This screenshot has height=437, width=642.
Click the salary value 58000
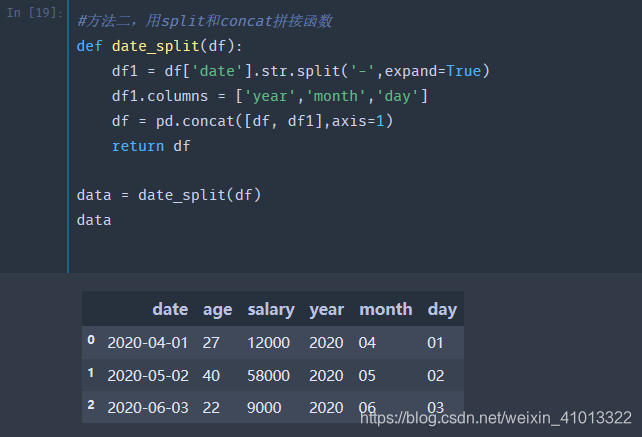(x=269, y=376)
